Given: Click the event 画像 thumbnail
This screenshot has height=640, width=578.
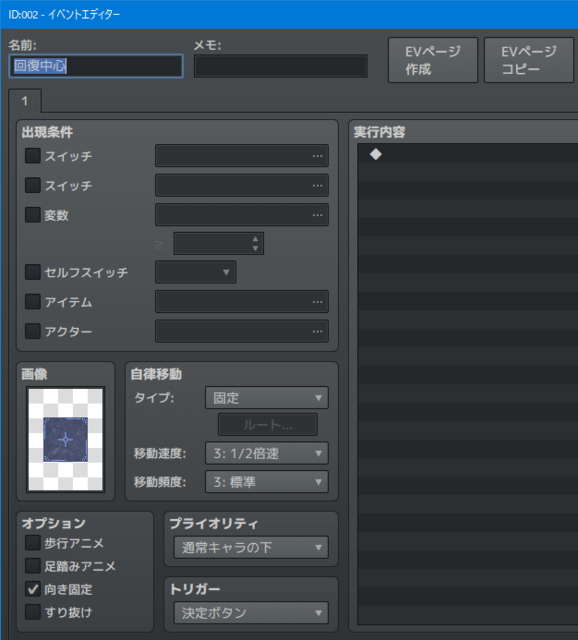Looking at the screenshot, I should [x=65, y=439].
